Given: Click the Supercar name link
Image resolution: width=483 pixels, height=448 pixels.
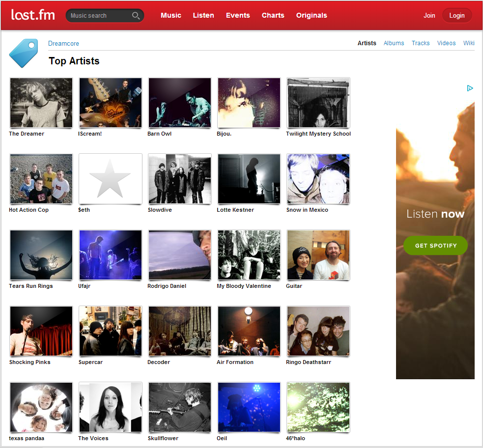Looking at the screenshot, I should coord(90,362).
